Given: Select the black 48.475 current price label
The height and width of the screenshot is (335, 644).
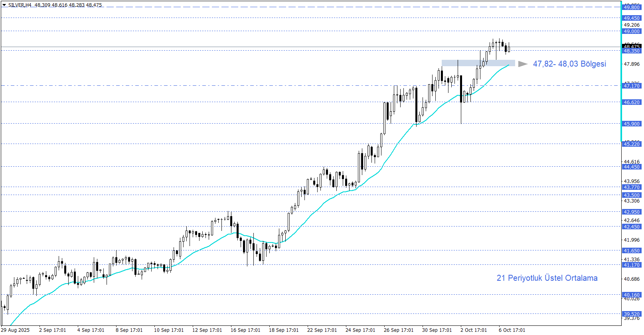Looking at the screenshot, I should (x=632, y=47).
